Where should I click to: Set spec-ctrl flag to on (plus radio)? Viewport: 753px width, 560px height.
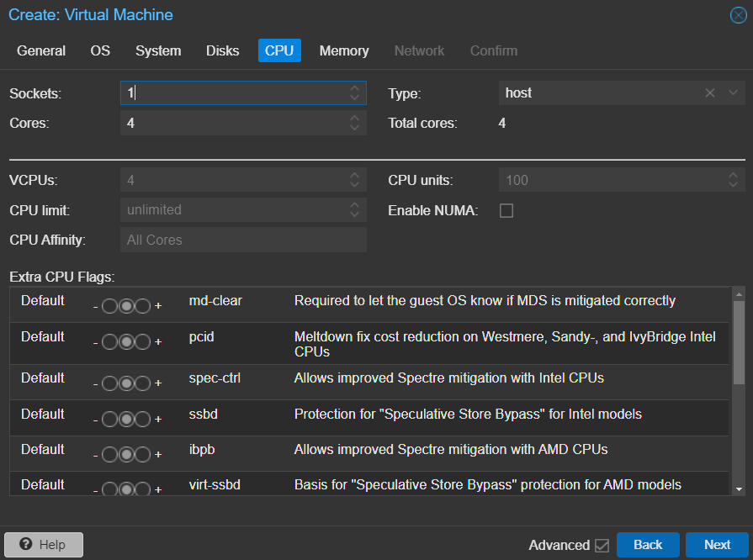143,383
